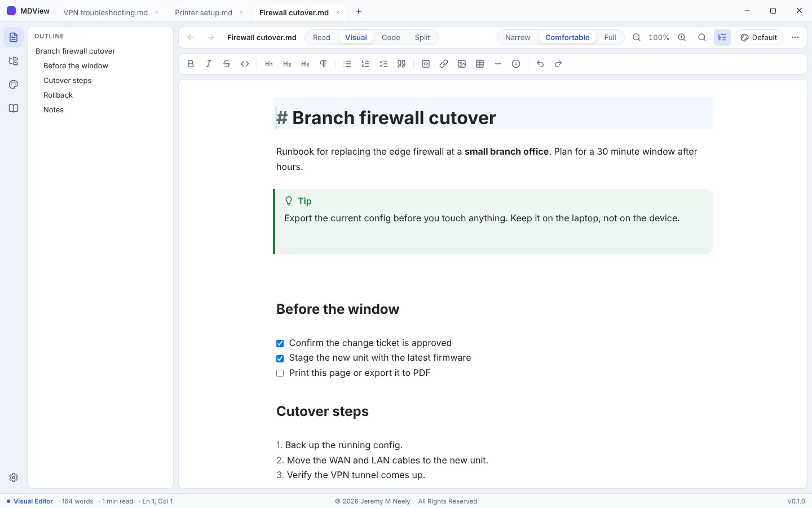Uncheck 'Stage the new unit with the latest firmware'
The width and height of the screenshot is (812, 508).
[280, 358]
